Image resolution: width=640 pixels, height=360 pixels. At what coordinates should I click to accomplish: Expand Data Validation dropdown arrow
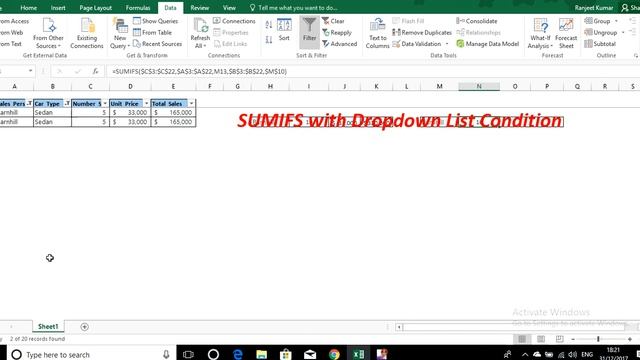coord(447,44)
